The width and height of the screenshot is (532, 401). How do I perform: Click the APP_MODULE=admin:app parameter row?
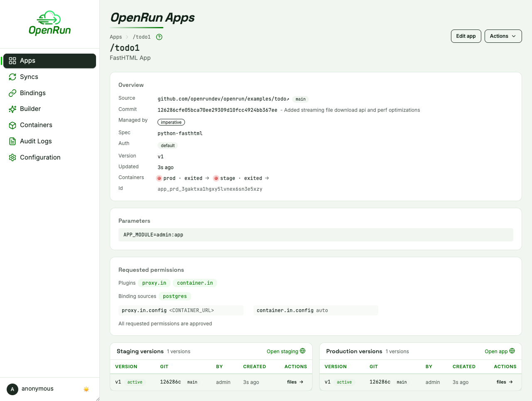point(316,235)
